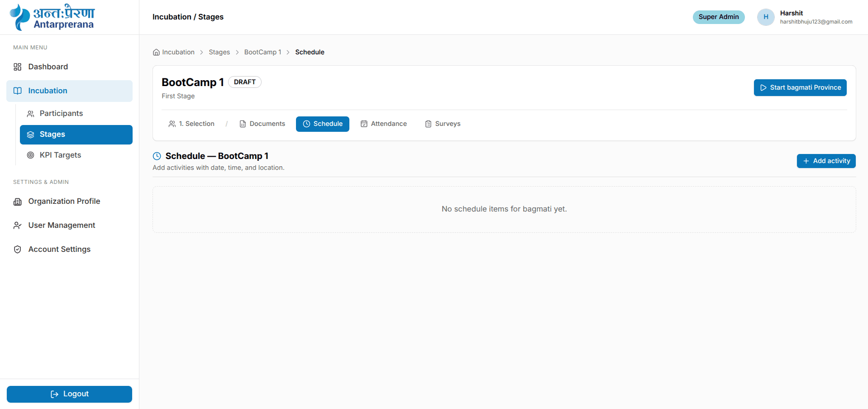Log out using the Logout button
This screenshot has width=868, height=409.
tap(69, 394)
